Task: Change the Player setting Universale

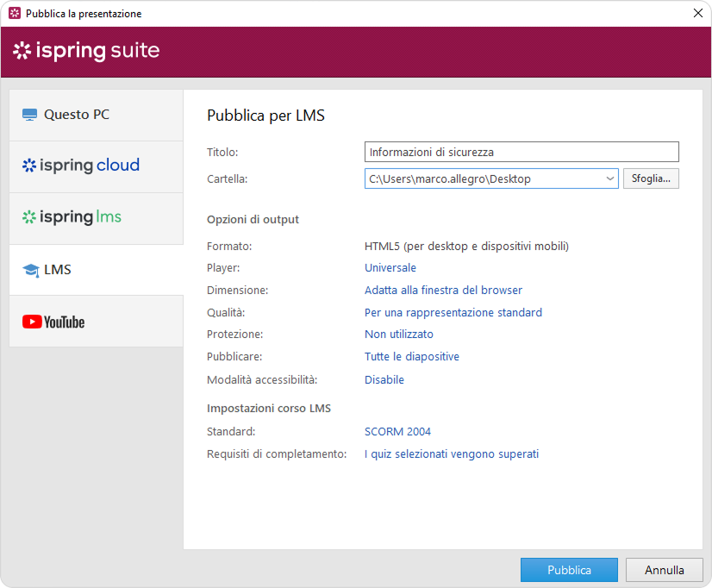Action: click(390, 268)
